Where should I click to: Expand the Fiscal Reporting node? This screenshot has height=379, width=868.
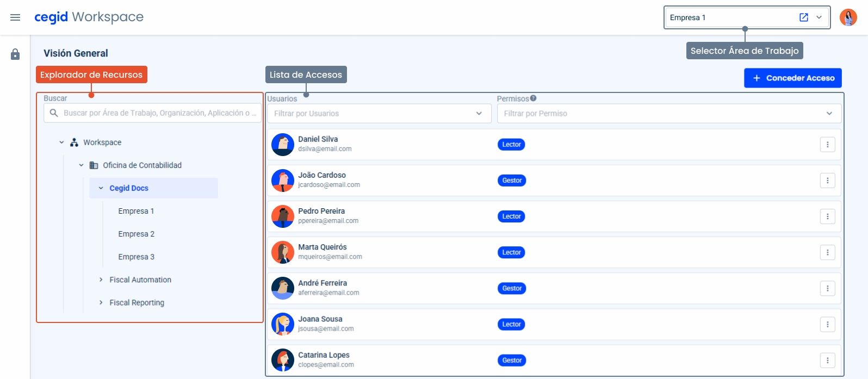101,302
